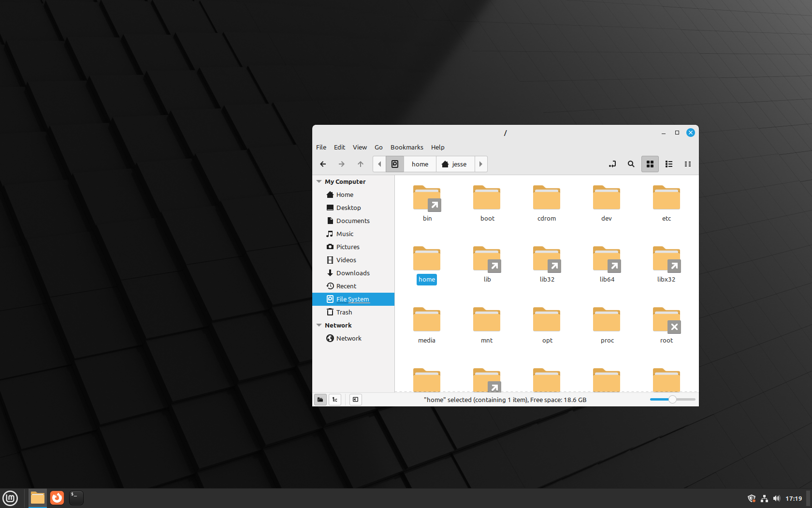Collapse the My Computer section

tap(319, 181)
